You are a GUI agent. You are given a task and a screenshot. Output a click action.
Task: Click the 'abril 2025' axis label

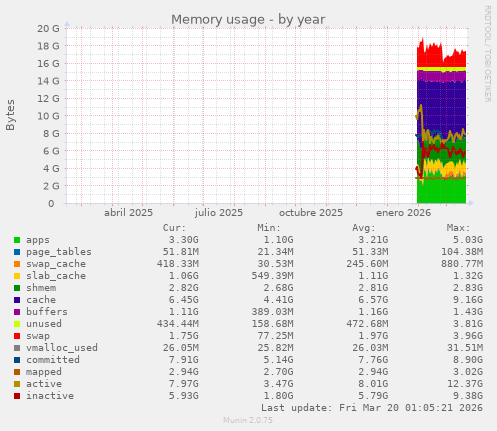point(128,213)
